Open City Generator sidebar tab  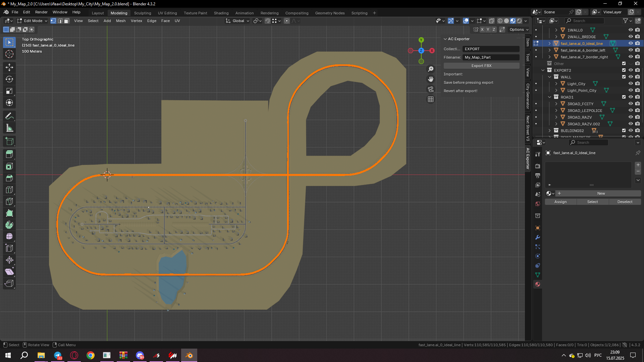528,96
